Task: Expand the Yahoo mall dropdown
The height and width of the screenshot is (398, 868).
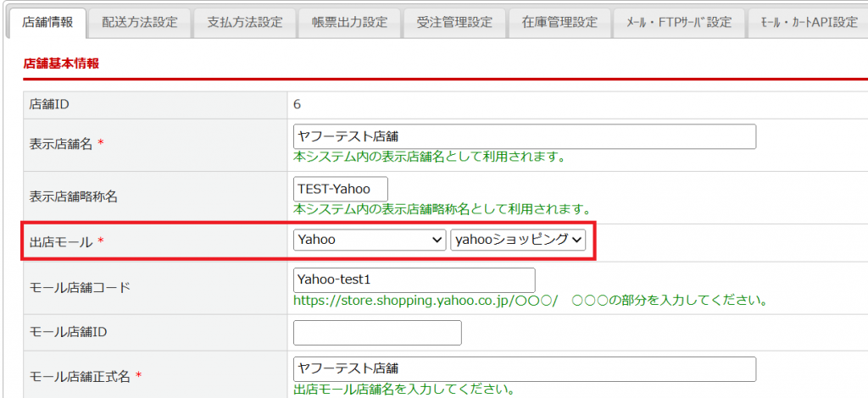Action: (370, 240)
